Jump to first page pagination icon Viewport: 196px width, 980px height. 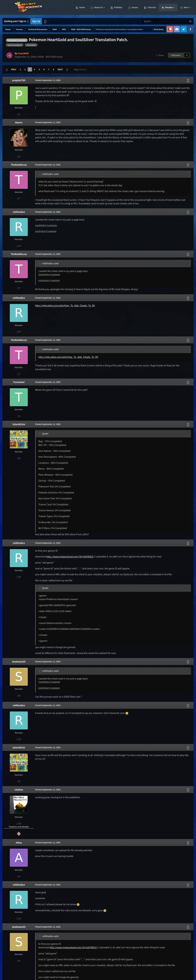pyautogui.click(x=7, y=70)
